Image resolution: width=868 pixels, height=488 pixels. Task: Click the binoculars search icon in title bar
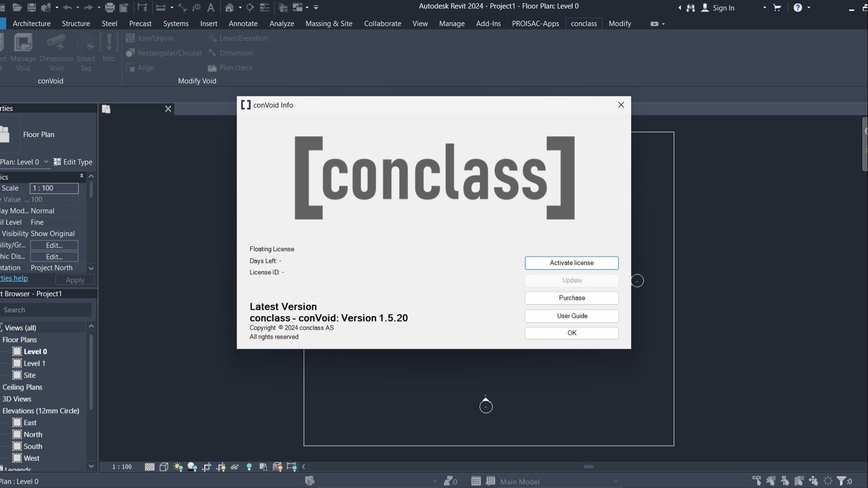[x=691, y=8]
